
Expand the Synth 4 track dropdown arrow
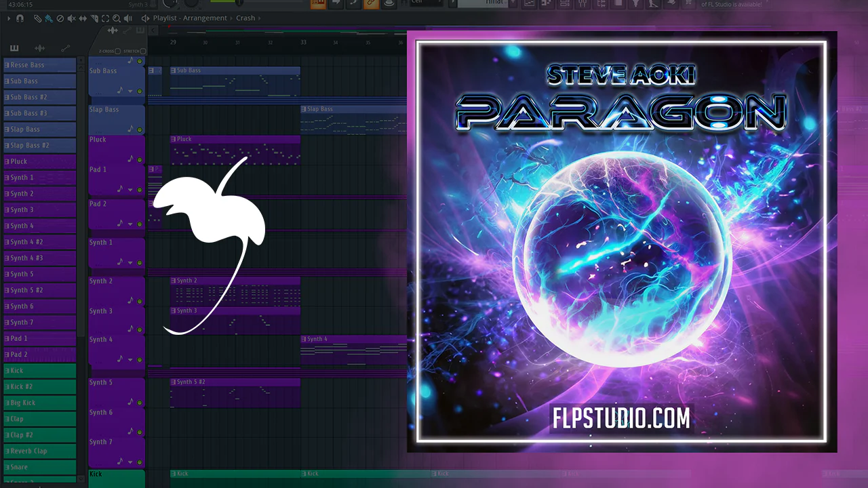pos(130,360)
